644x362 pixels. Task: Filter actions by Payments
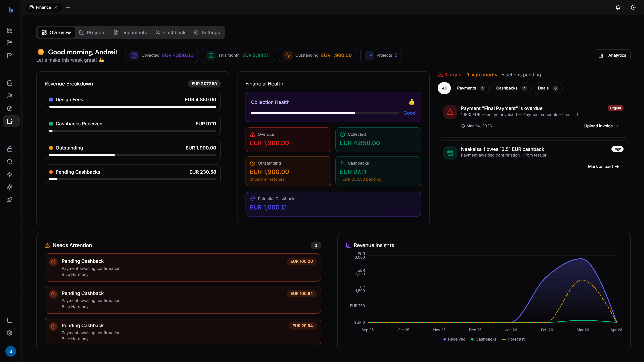click(471, 88)
